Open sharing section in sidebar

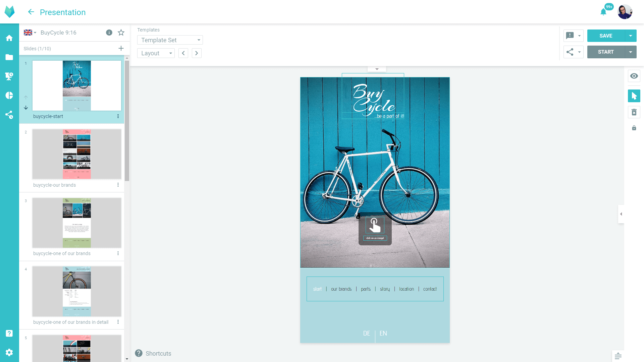[x=9, y=115]
